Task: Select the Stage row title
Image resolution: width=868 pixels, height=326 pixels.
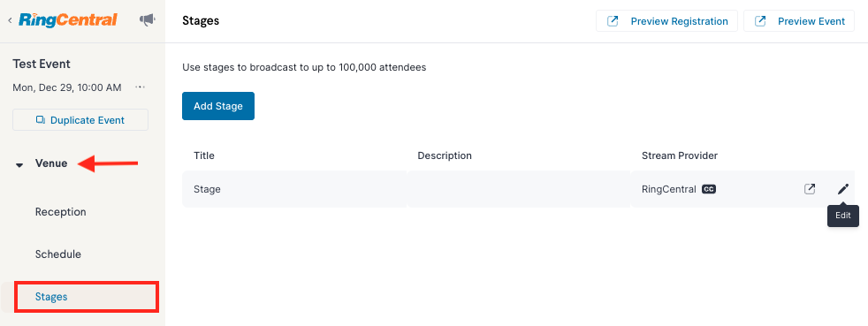Action: pyautogui.click(x=207, y=189)
